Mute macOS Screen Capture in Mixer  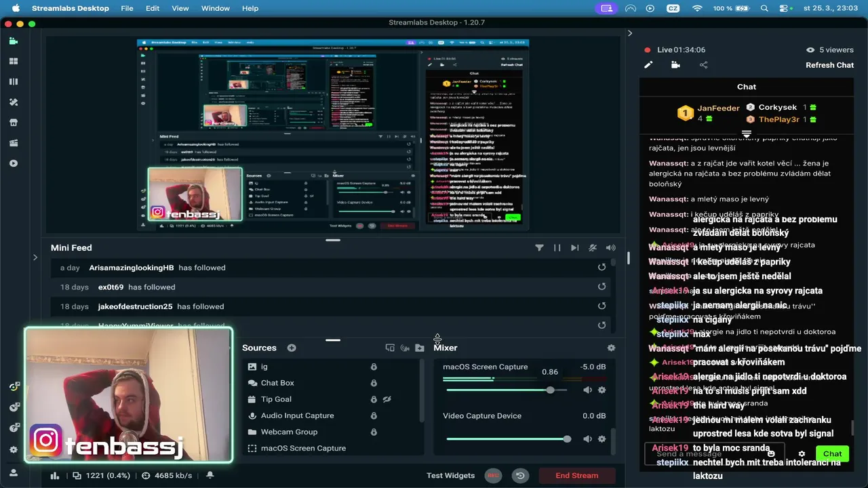point(587,390)
